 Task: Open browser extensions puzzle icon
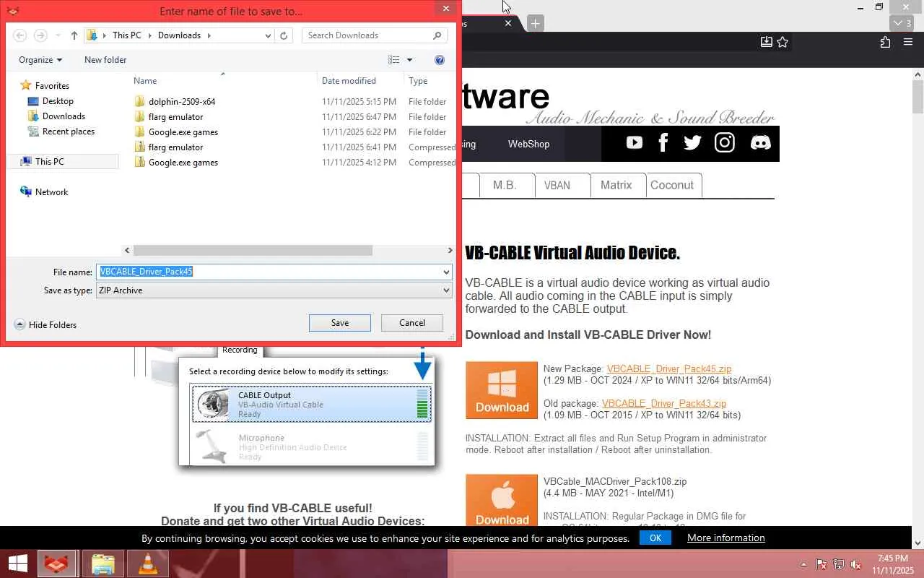[885, 43]
